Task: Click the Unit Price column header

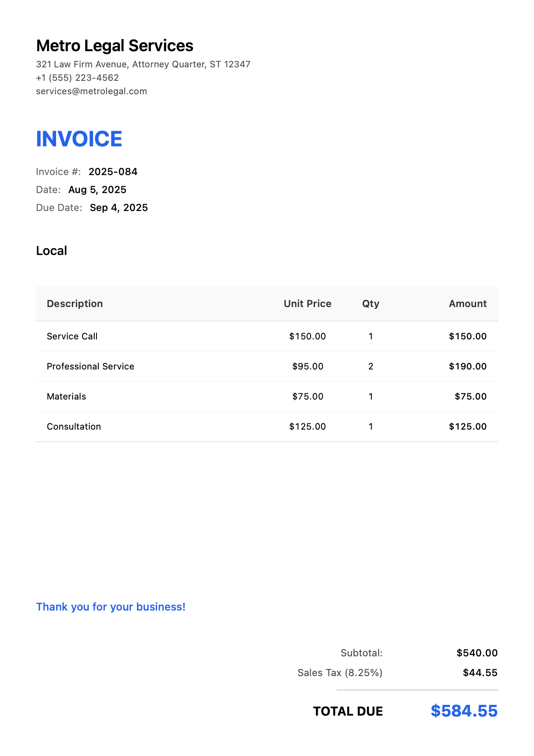Action: coord(307,303)
